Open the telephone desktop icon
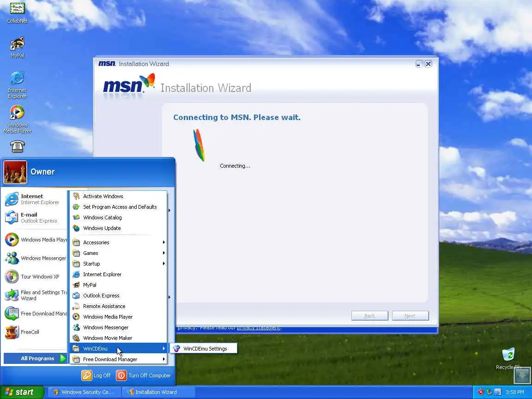The image size is (532, 399). [x=17, y=146]
